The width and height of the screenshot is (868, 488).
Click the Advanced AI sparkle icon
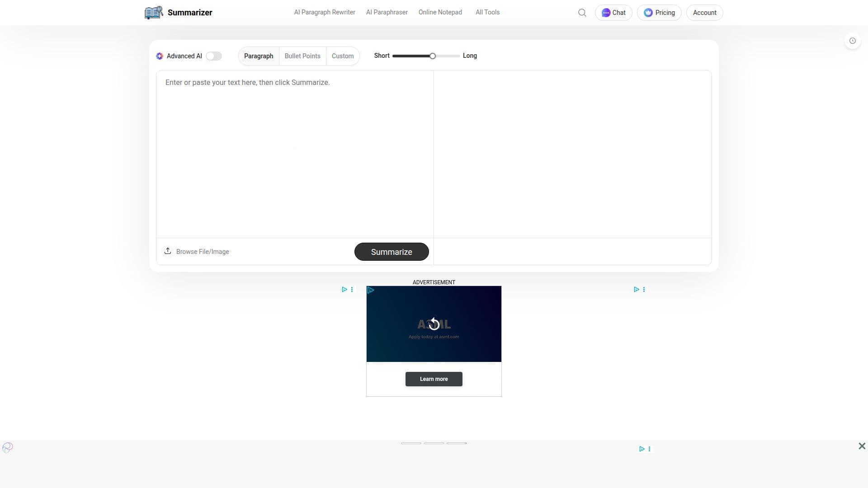tap(160, 56)
